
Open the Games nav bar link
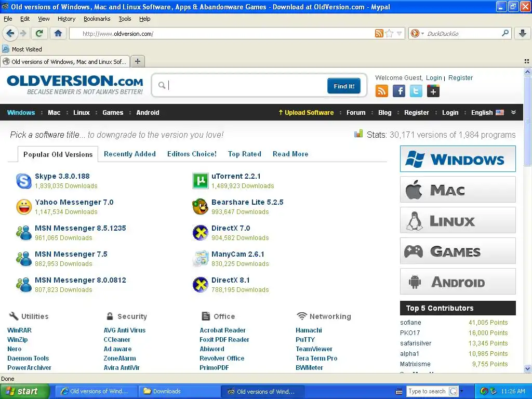click(113, 113)
